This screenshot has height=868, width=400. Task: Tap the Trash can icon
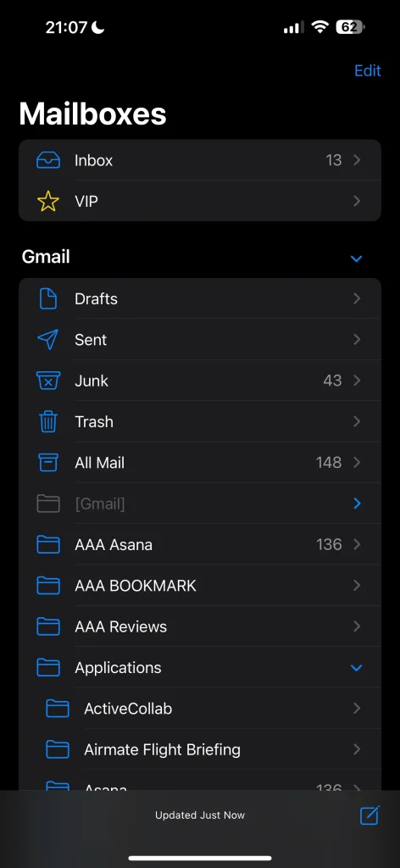pos(48,422)
